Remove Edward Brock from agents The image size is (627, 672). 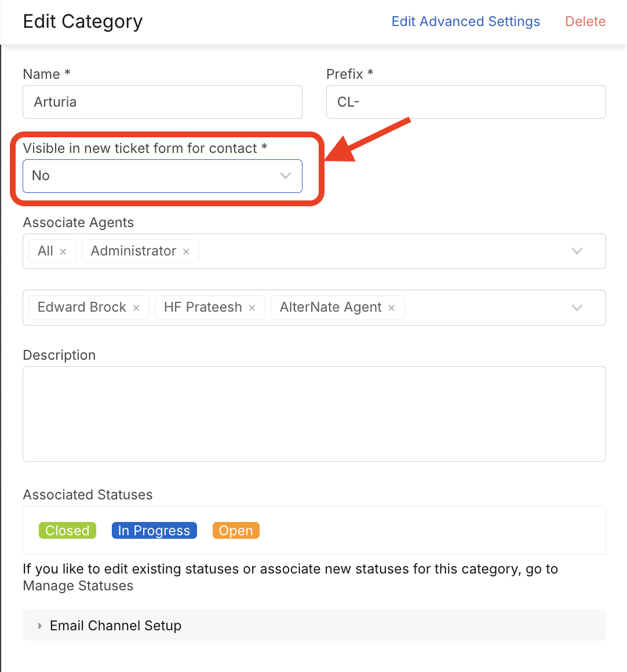[x=136, y=308]
